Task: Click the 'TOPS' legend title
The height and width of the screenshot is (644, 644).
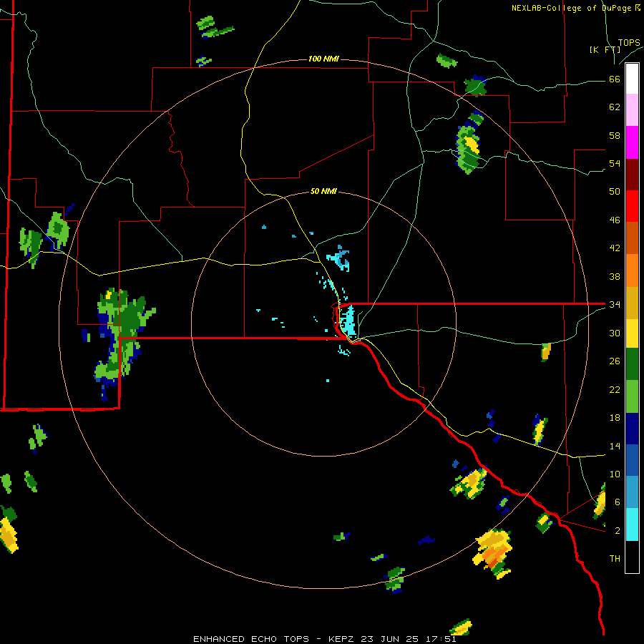Action: pos(629,43)
